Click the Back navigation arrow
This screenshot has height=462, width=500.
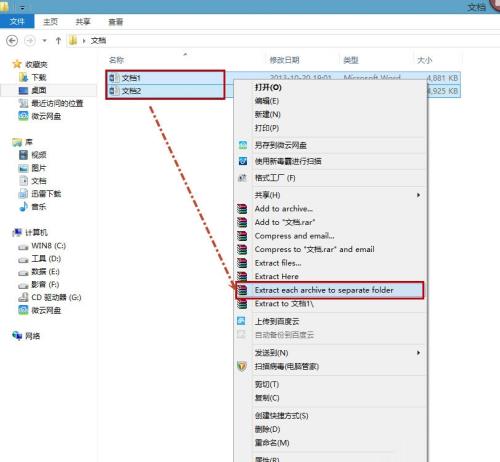pos(12,41)
